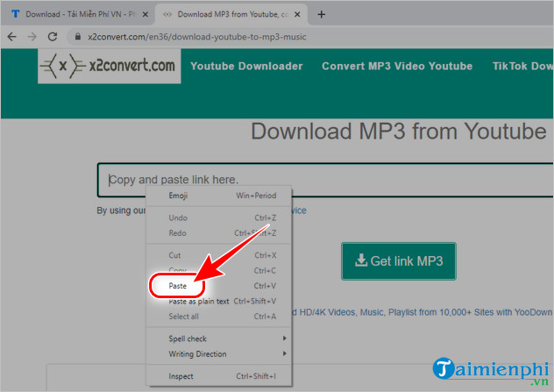Click the Download MP3 from Youtube heading

399,132
